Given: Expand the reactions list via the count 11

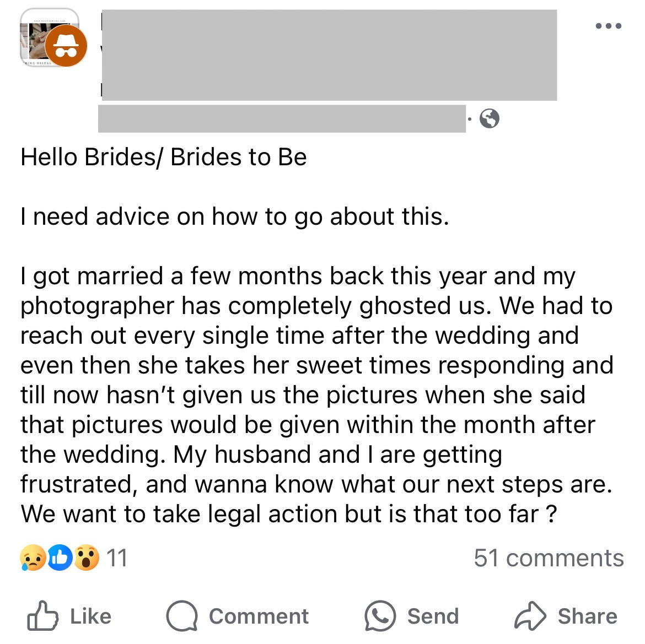Looking at the screenshot, I should [x=117, y=558].
